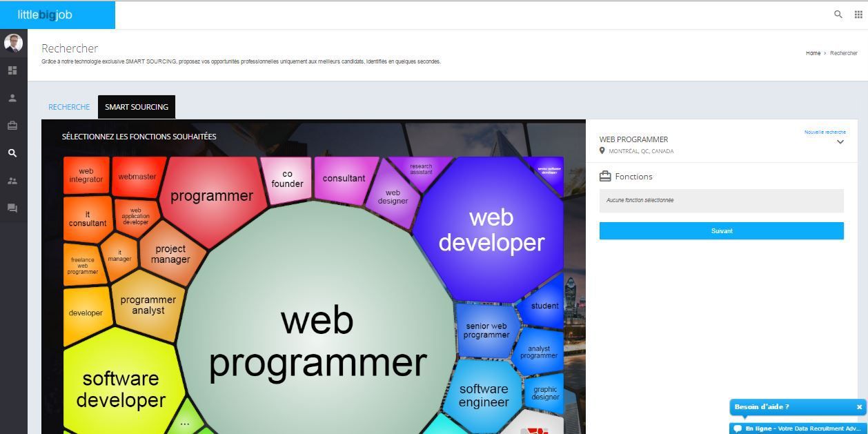Screen dimensions: 868x434
Task: Select the SMART SOURCING tab
Action: click(137, 107)
